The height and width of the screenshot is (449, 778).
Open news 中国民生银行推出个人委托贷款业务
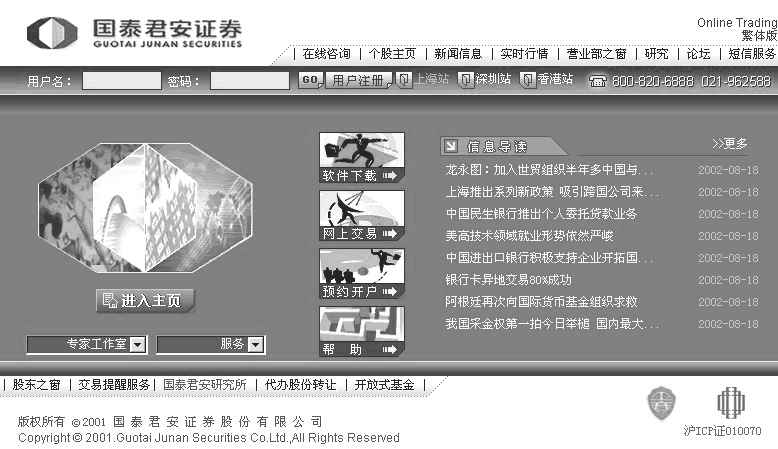(x=541, y=214)
